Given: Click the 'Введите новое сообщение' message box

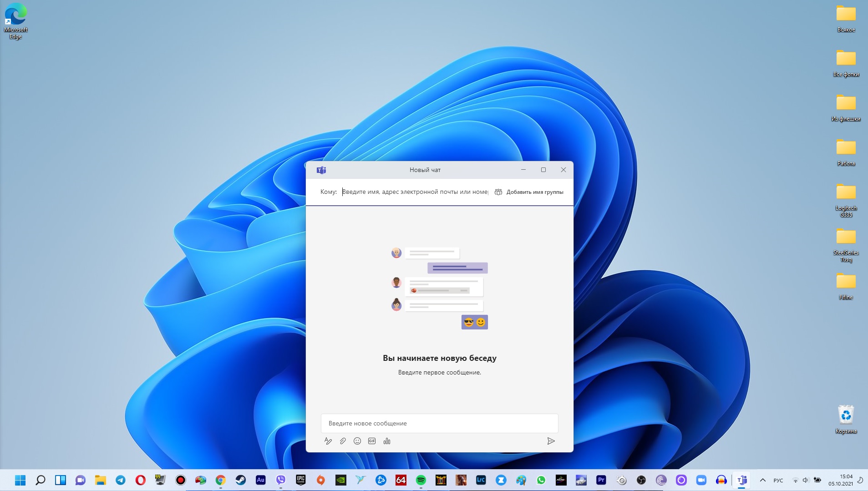Looking at the screenshot, I should coord(439,423).
